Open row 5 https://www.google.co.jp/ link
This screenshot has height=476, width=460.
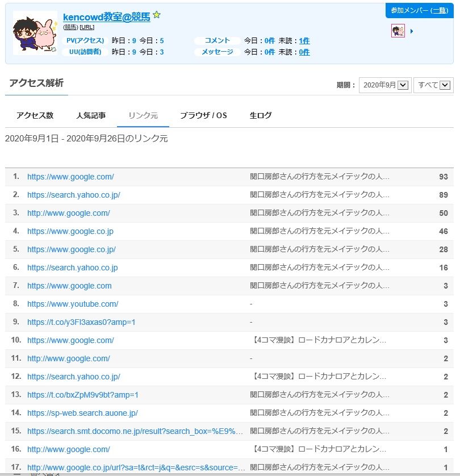[72, 249]
